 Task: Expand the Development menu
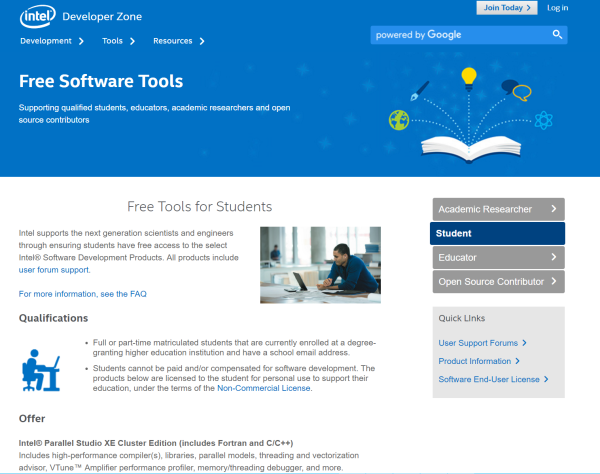tap(52, 41)
